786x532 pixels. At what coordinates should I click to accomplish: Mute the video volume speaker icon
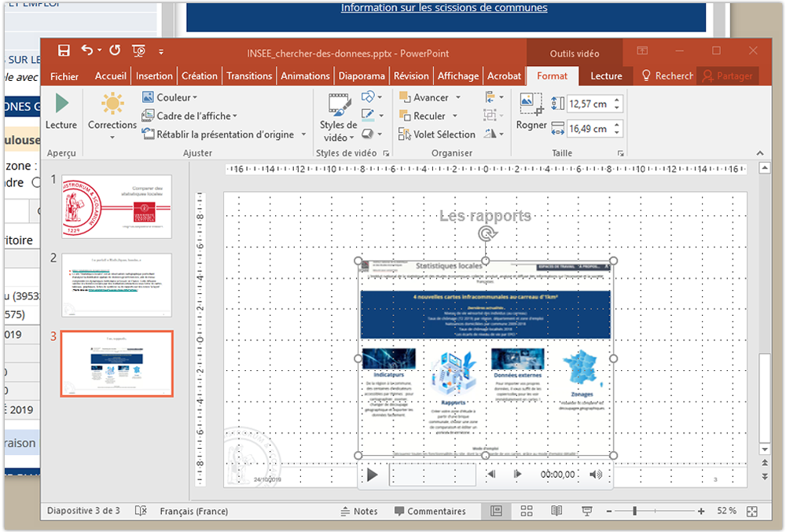pos(596,475)
